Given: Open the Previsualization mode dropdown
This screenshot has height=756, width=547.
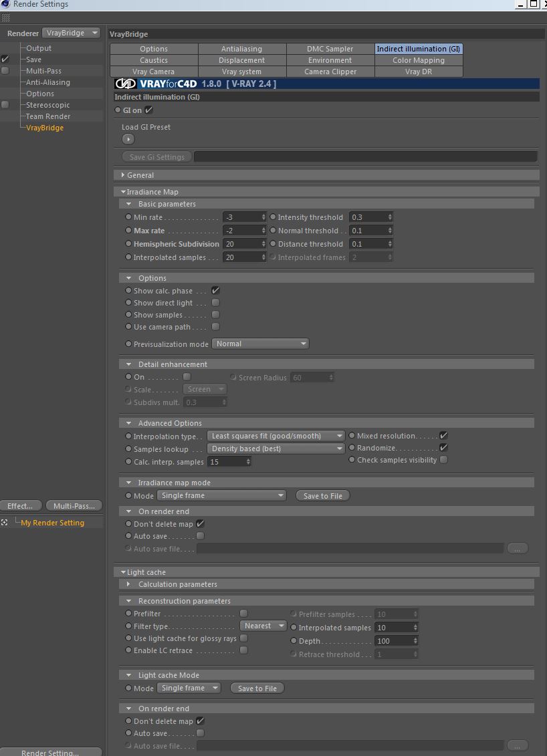Looking at the screenshot, I should pos(261,344).
